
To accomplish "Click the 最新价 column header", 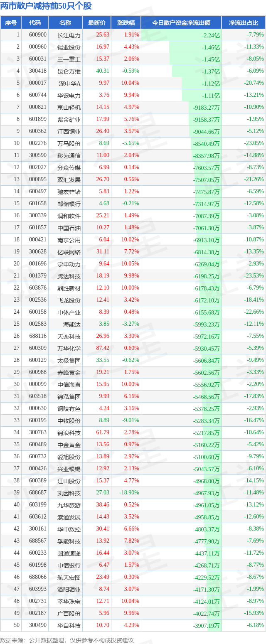I will [x=97, y=23].
